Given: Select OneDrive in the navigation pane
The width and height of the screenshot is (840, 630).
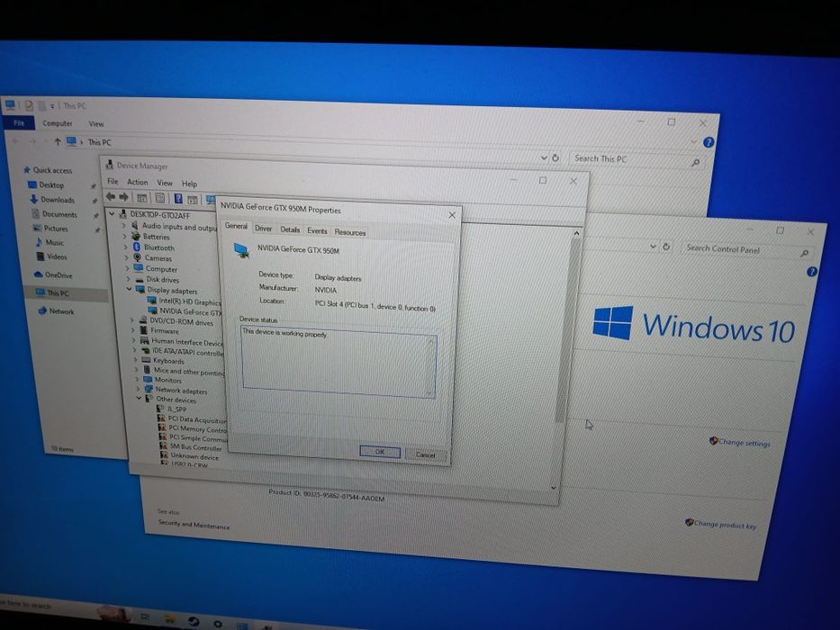Looking at the screenshot, I should pos(59,274).
